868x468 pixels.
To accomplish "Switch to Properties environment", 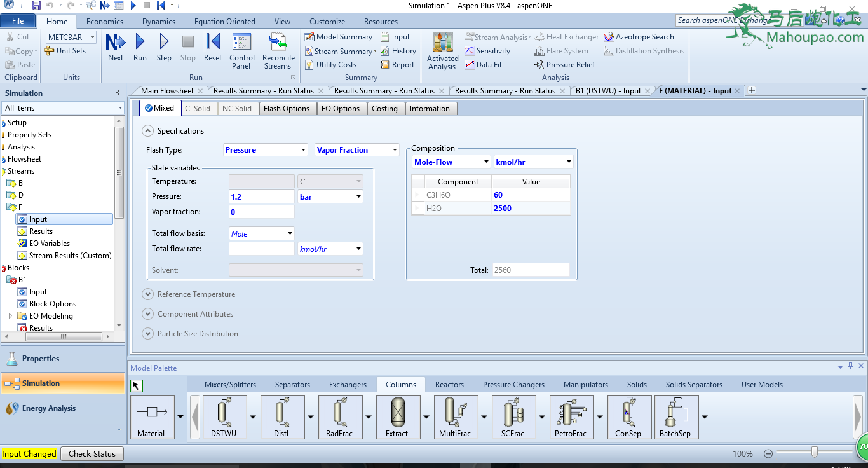I will pyautogui.click(x=63, y=359).
